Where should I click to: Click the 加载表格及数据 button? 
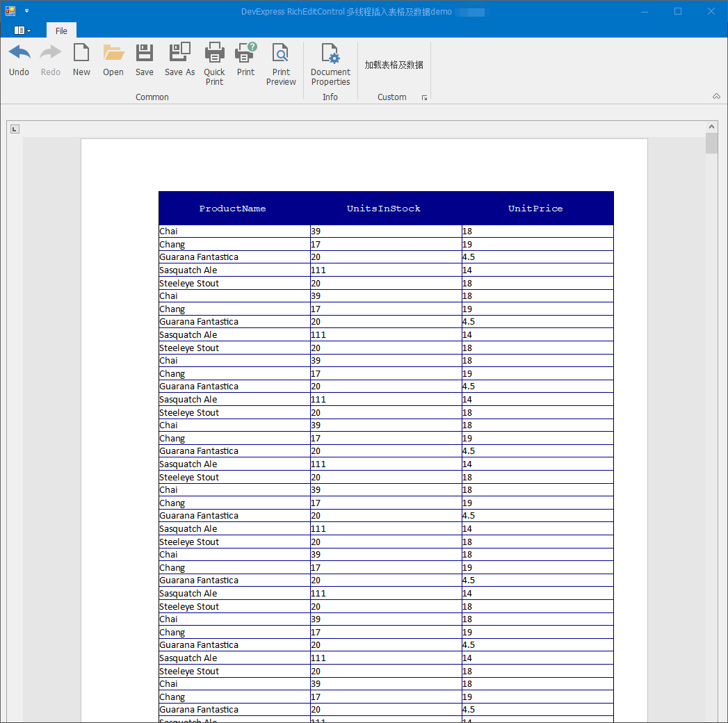tap(394, 65)
